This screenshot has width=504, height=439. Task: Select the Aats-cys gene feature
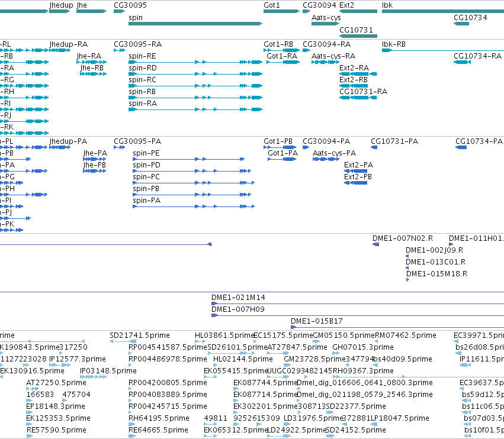[326, 24]
